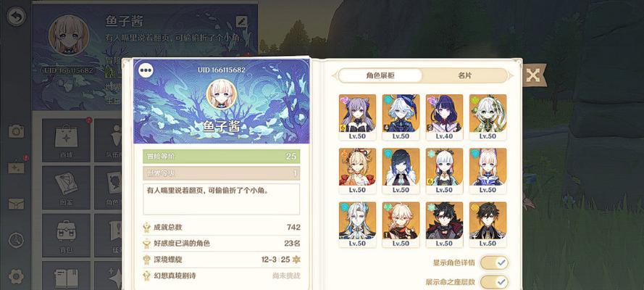Viewport: 644px width, 290px height.
Task: Click the signature text box
Action: pyautogui.click(x=222, y=199)
